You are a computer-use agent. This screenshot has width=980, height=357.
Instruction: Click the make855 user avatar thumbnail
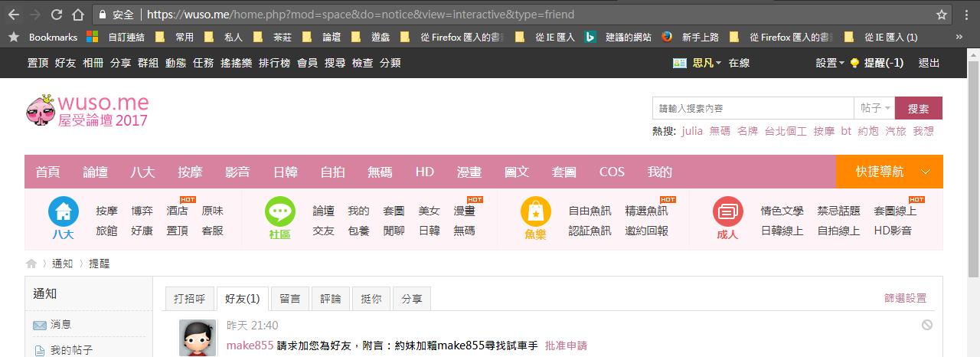pyautogui.click(x=198, y=338)
